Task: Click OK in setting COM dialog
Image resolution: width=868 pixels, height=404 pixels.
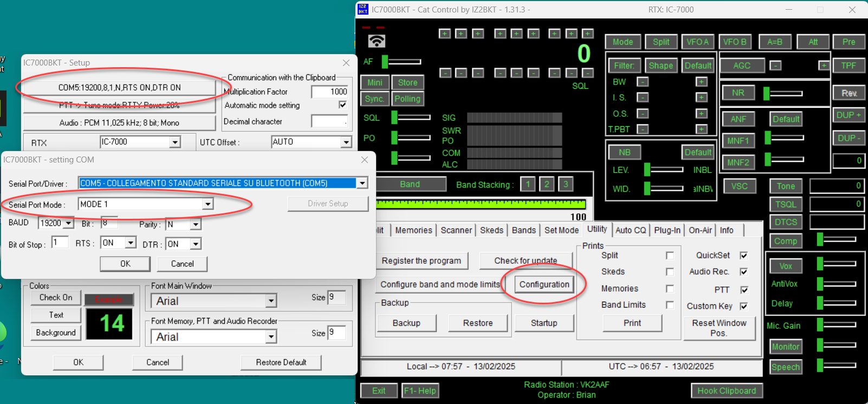Action: point(125,264)
